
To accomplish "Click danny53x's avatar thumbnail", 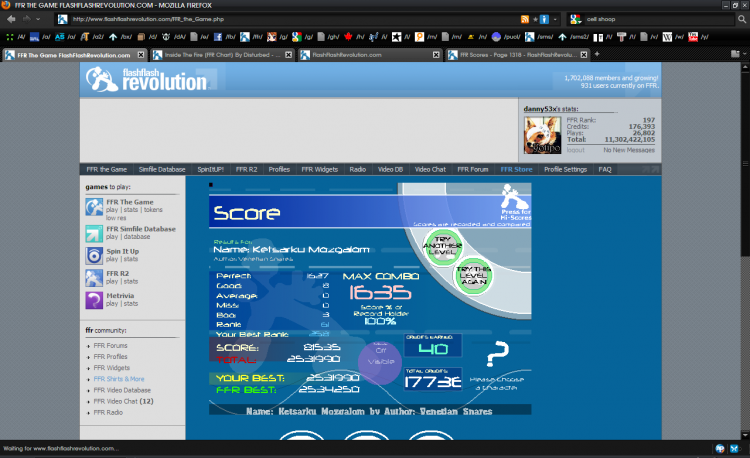I will (x=542, y=135).
